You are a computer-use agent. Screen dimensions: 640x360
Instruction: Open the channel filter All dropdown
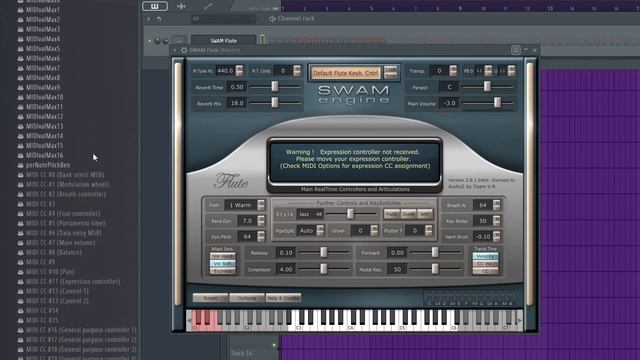[x=223, y=19]
